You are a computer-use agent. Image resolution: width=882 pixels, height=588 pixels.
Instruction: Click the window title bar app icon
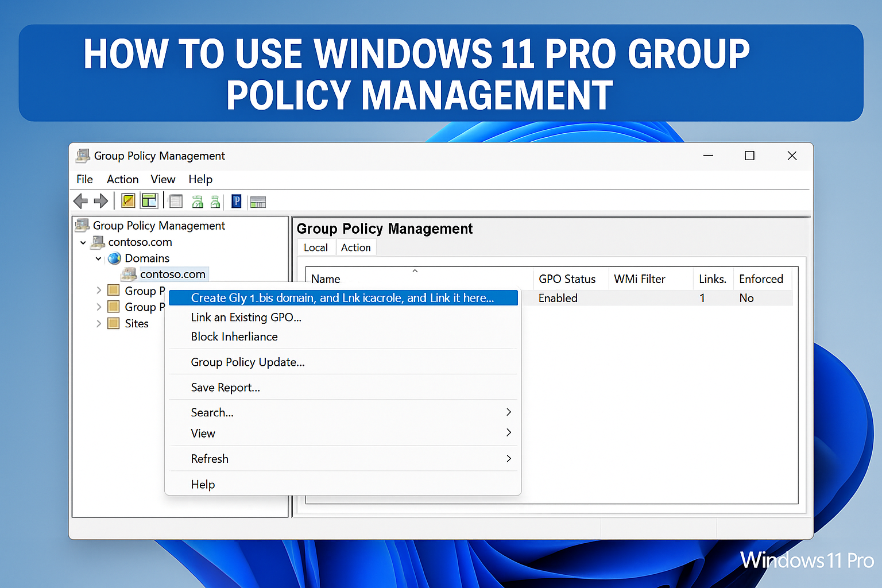(x=83, y=156)
